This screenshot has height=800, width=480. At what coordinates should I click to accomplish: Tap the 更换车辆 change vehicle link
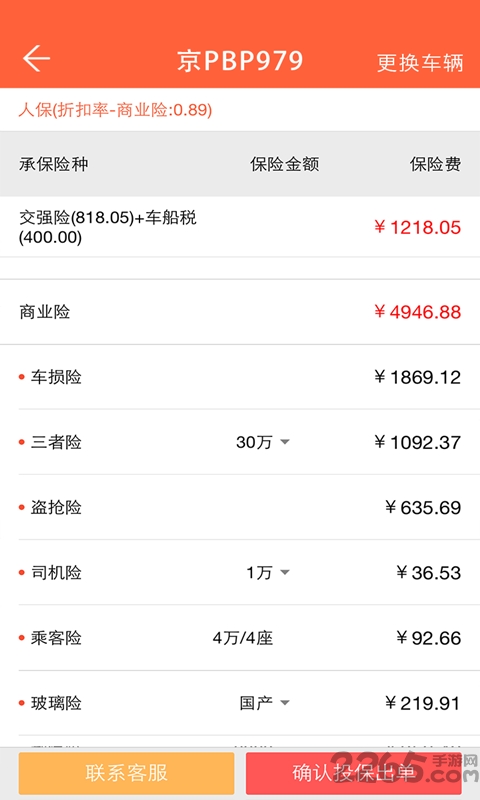420,63
